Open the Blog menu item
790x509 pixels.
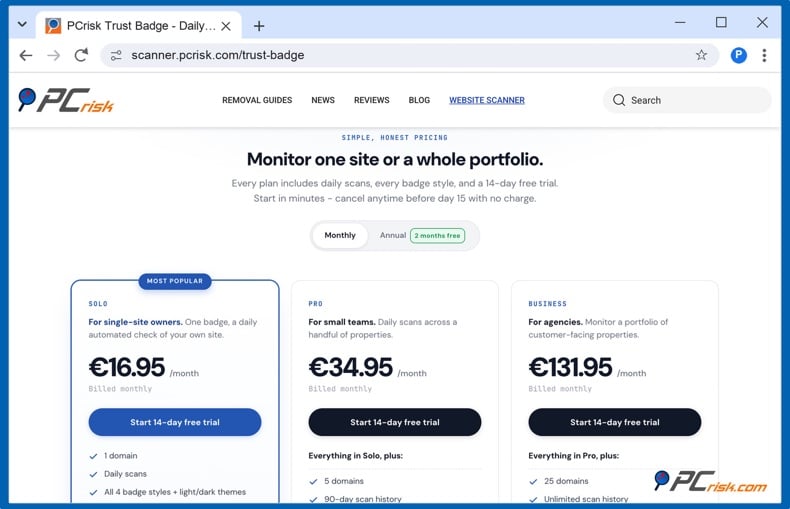(419, 100)
